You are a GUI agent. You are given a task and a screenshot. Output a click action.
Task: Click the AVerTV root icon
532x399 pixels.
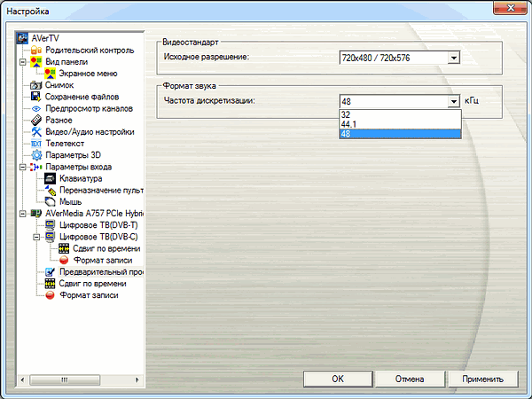click(22, 38)
